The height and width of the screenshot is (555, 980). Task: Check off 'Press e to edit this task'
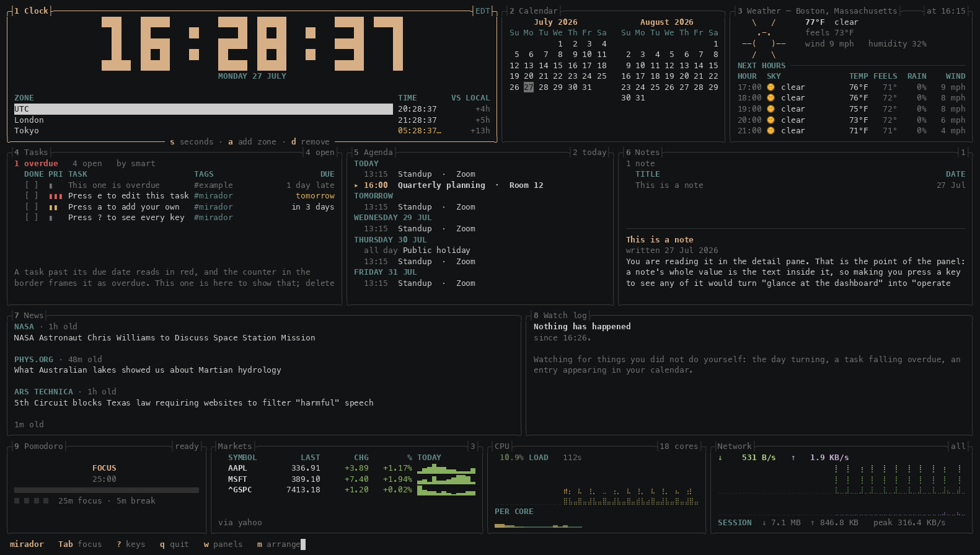tap(32, 196)
